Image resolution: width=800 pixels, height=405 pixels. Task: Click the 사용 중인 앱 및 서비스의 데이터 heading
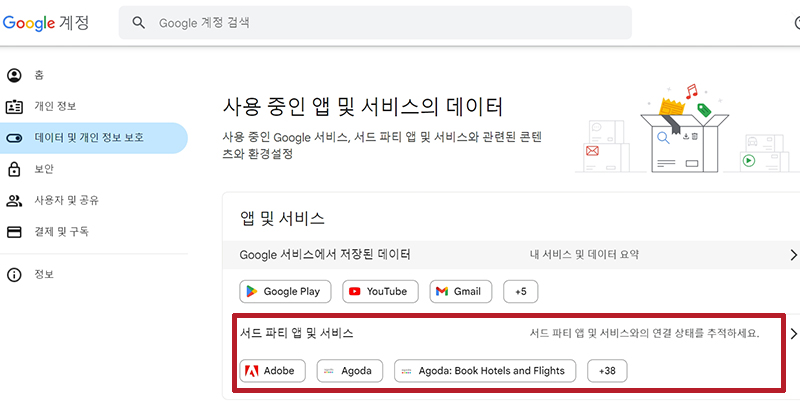point(363,107)
